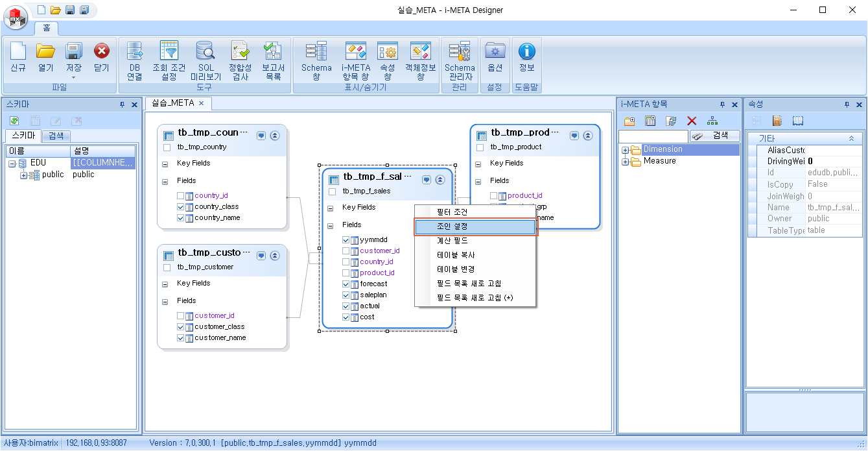This screenshot has width=868, height=451.
Task: Open the 저장 dropdown arrow
Action: pos(73,77)
